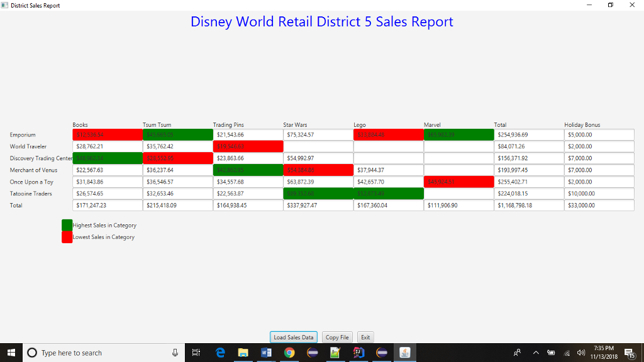Activate the Cortana microphone icon
644x362 pixels.
pos(175,353)
